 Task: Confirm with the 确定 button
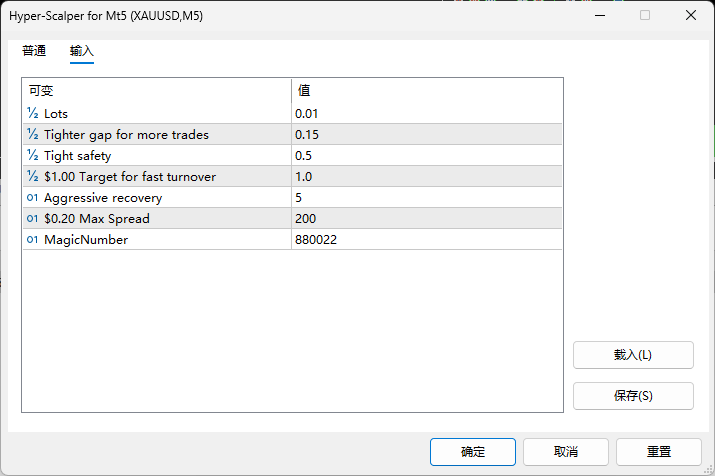pos(472,452)
